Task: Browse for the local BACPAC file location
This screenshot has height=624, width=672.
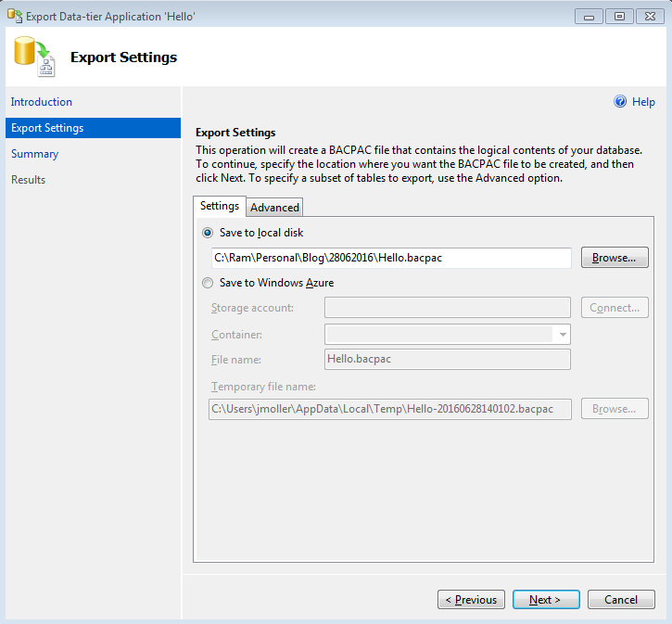Action: click(614, 258)
